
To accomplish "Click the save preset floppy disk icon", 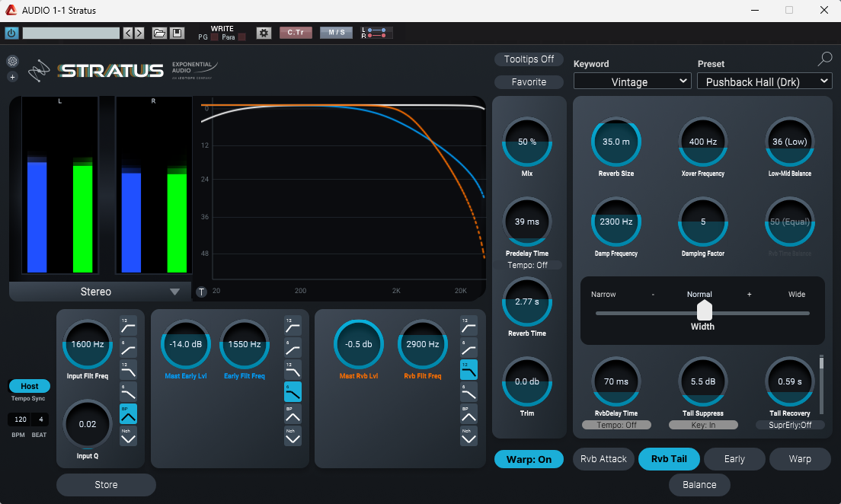I will tap(177, 33).
